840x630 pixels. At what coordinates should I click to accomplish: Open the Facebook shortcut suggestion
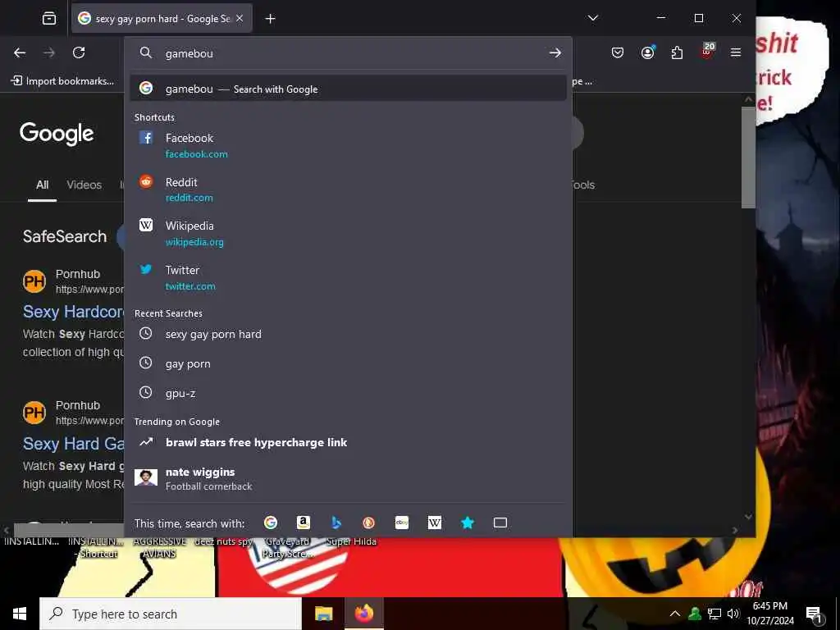tap(348, 146)
